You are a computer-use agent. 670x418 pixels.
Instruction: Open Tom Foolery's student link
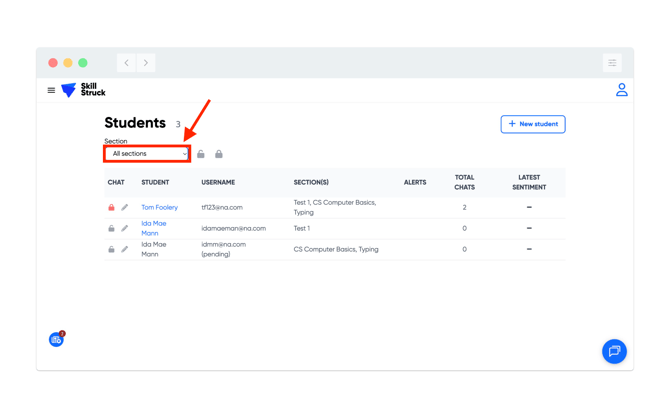159,208
